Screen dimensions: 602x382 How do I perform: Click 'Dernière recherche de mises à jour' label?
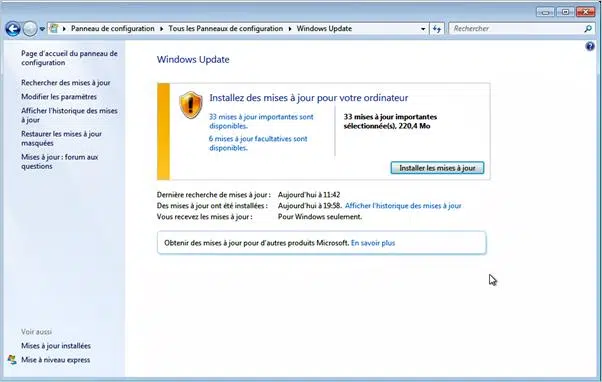pyautogui.click(x=213, y=195)
